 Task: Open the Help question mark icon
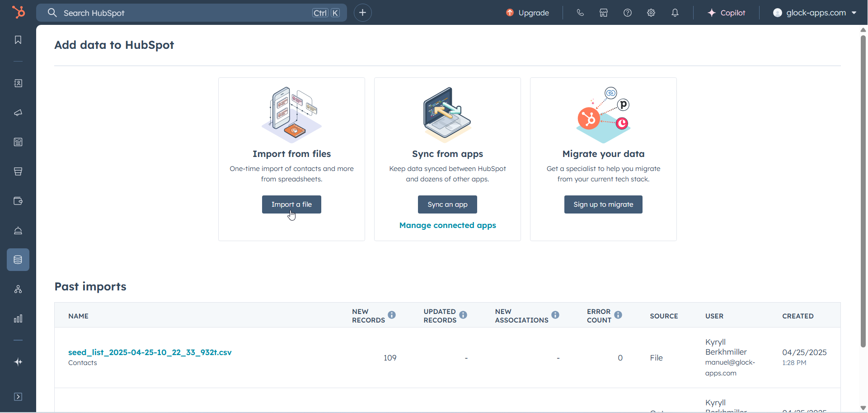pos(628,13)
